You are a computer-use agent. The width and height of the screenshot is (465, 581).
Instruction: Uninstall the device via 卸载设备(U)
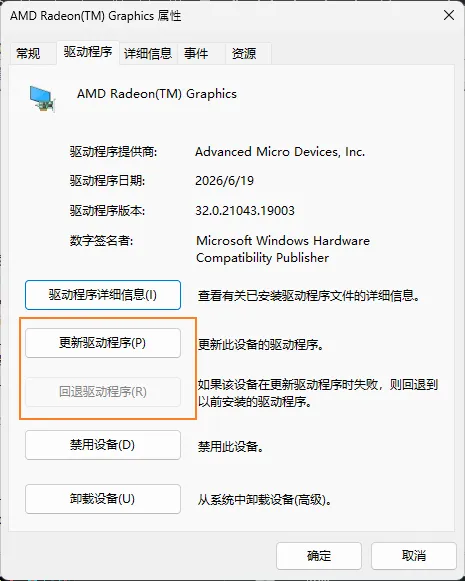(103, 499)
